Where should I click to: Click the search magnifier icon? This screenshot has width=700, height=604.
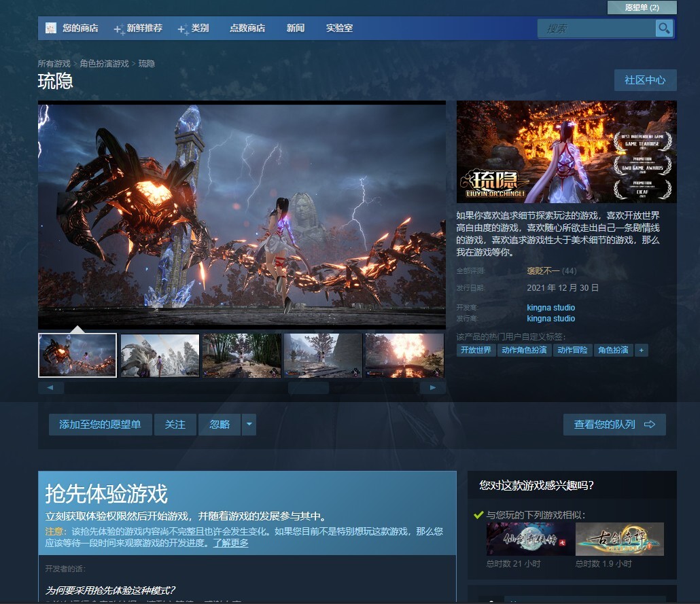(664, 29)
